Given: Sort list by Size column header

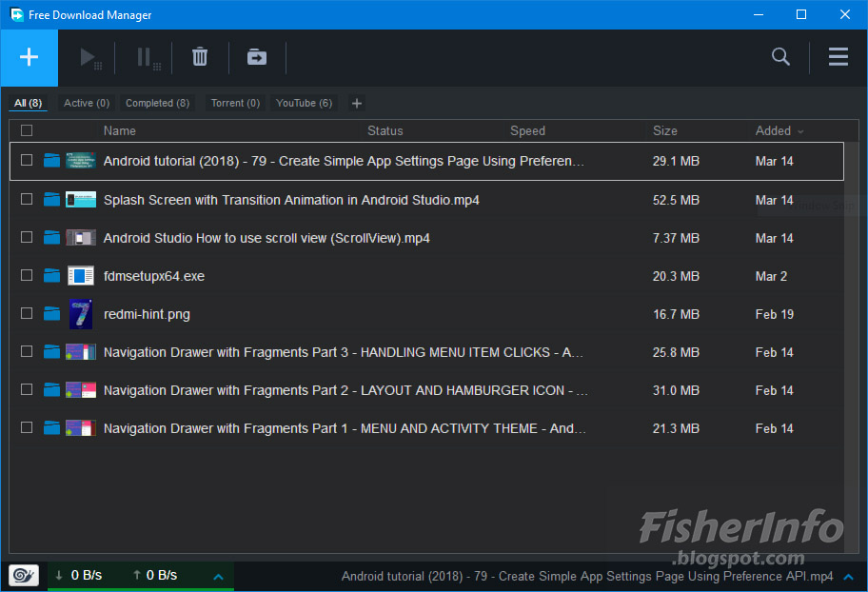Looking at the screenshot, I should click(665, 130).
